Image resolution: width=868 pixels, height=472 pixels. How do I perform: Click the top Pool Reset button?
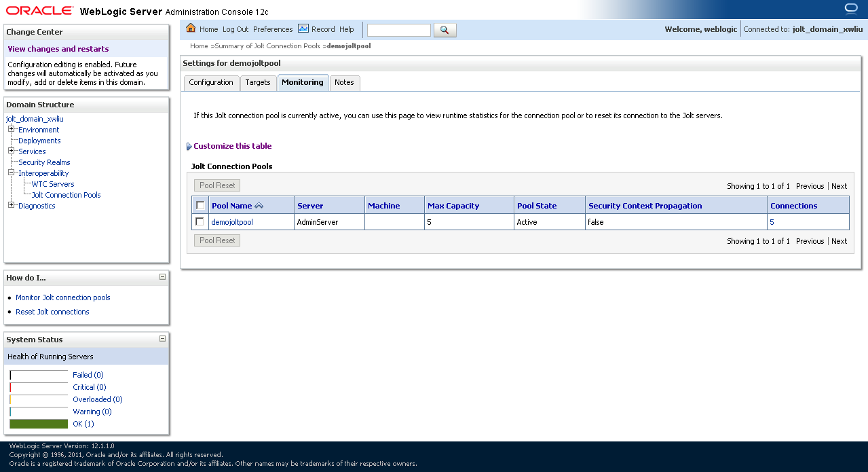(x=217, y=185)
